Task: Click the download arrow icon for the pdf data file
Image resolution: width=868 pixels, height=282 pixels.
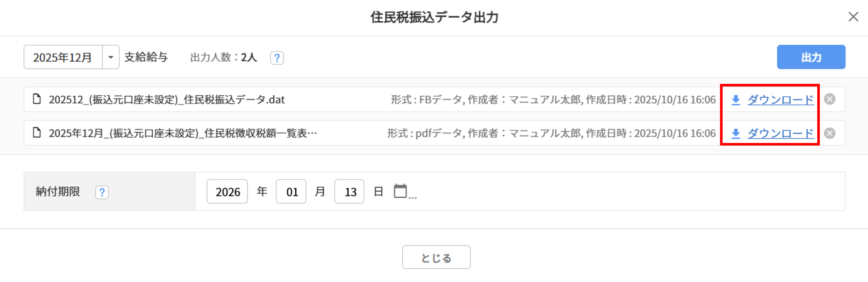Action: 736,133
